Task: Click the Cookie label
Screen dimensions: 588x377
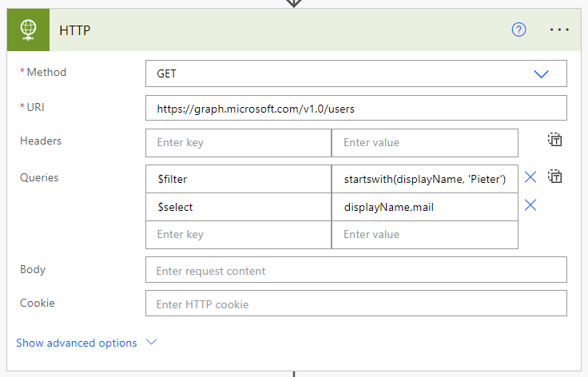Action: (x=37, y=303)
